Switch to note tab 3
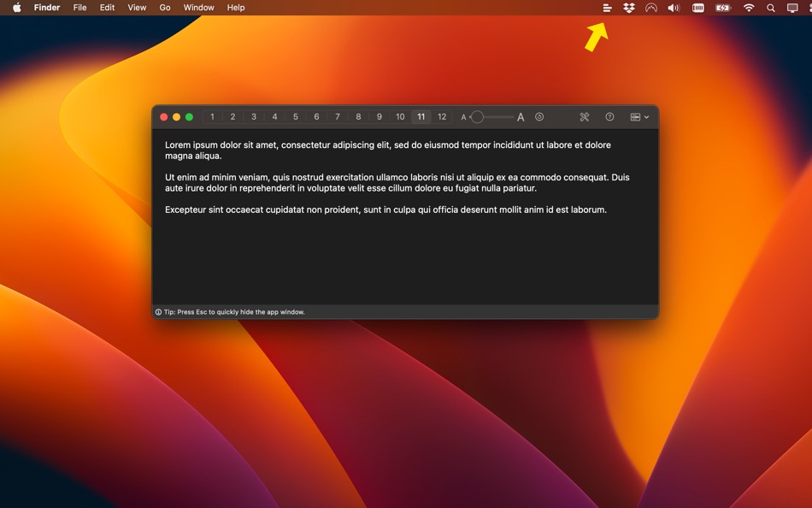Image resolution: width=812 pixels, height=508 pixels. (254, 117)
